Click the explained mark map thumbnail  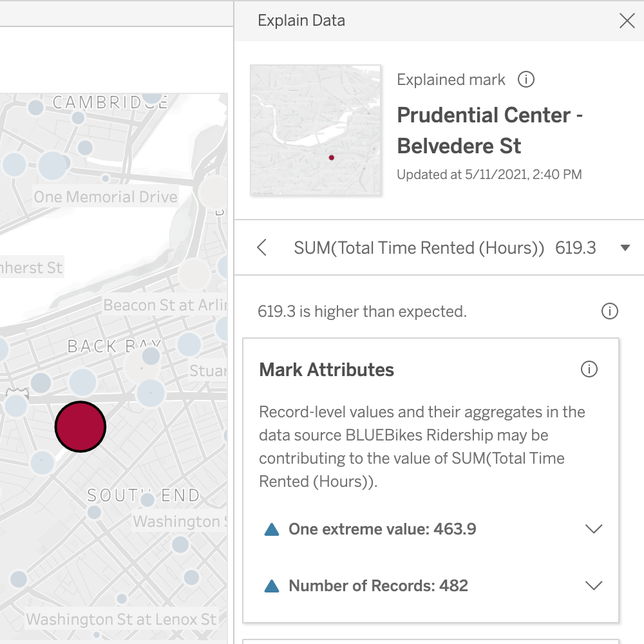click(x=315, y=130)
